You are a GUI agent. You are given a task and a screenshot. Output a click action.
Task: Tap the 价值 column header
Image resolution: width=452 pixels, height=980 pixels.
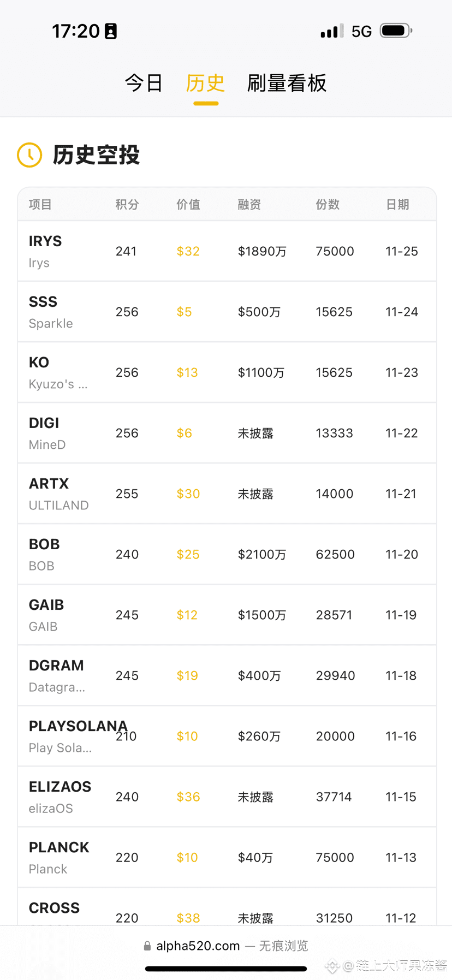[x=188, y=205]
